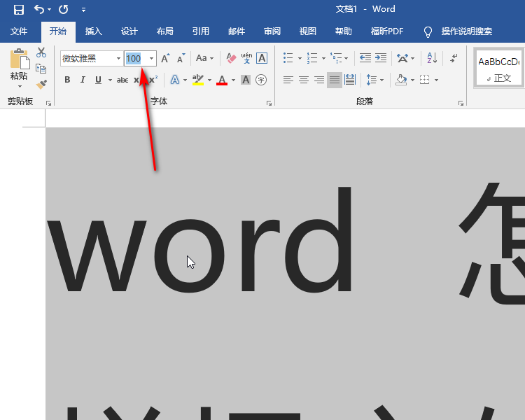Expand the font color dropdown arrow
Screen dimensions: 525x420
coord(233,80)
